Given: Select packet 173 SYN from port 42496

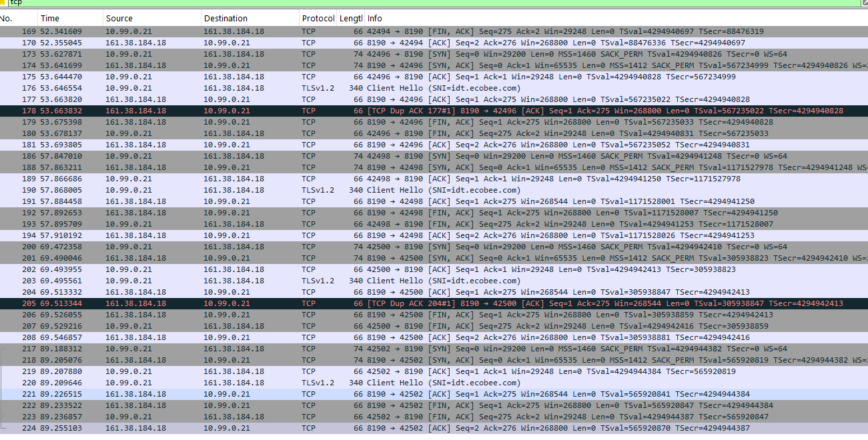Looking at the screenshot, I should pos(434,54).
